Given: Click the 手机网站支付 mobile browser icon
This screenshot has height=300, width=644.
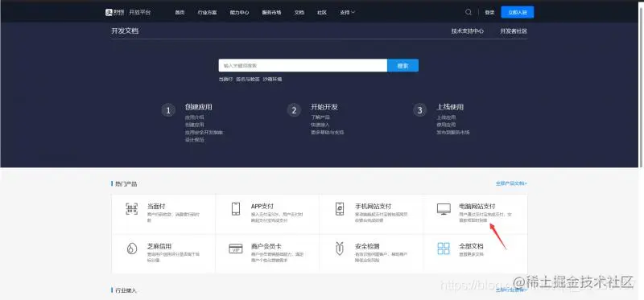Looking at the screenshot, I should click(340, 208).
